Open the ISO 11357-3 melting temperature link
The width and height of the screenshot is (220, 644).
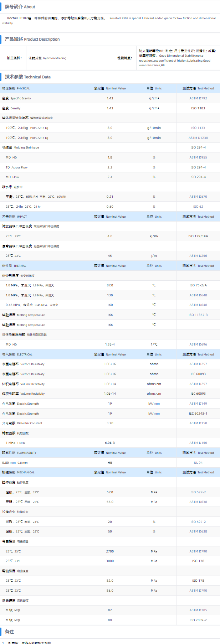point(198,315)
